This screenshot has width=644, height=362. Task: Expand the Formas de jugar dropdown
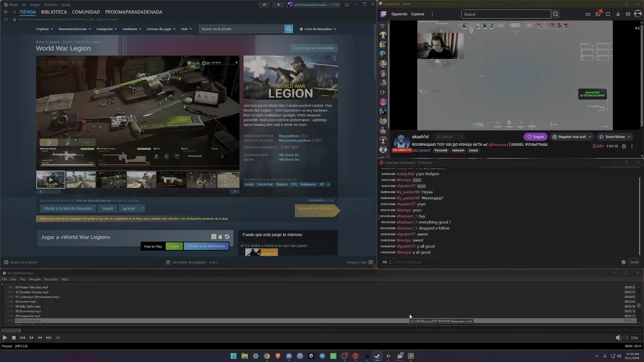(161, 29)
